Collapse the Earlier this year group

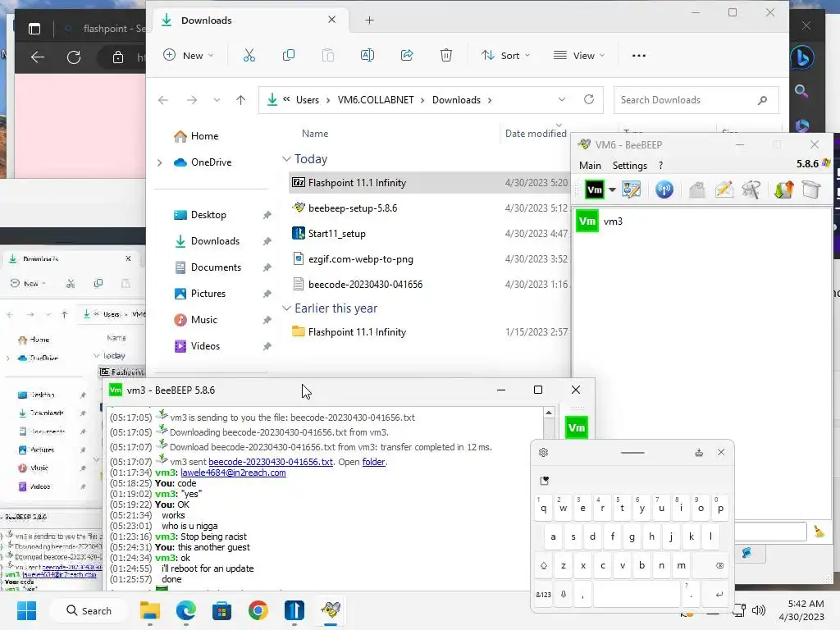(x=286, y=308)
